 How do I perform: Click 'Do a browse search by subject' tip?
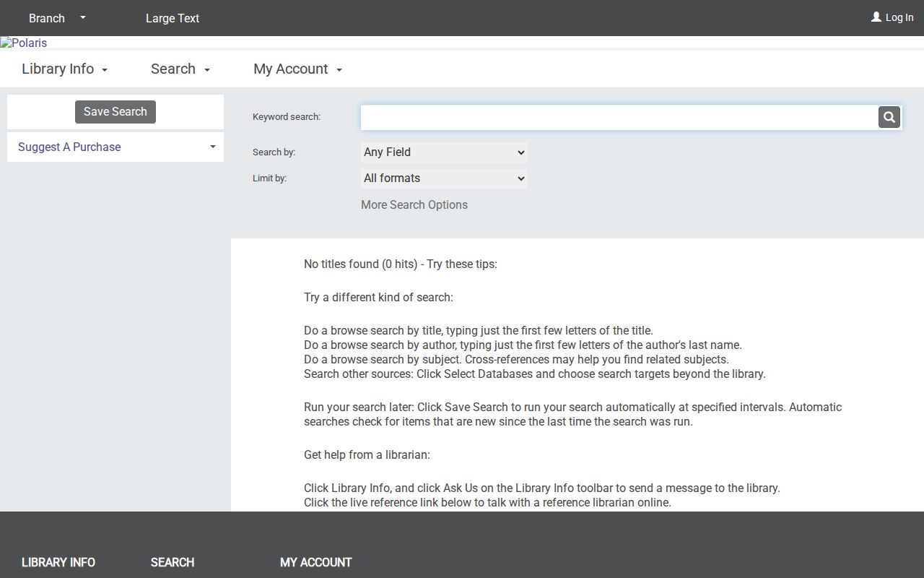(516, 359)
